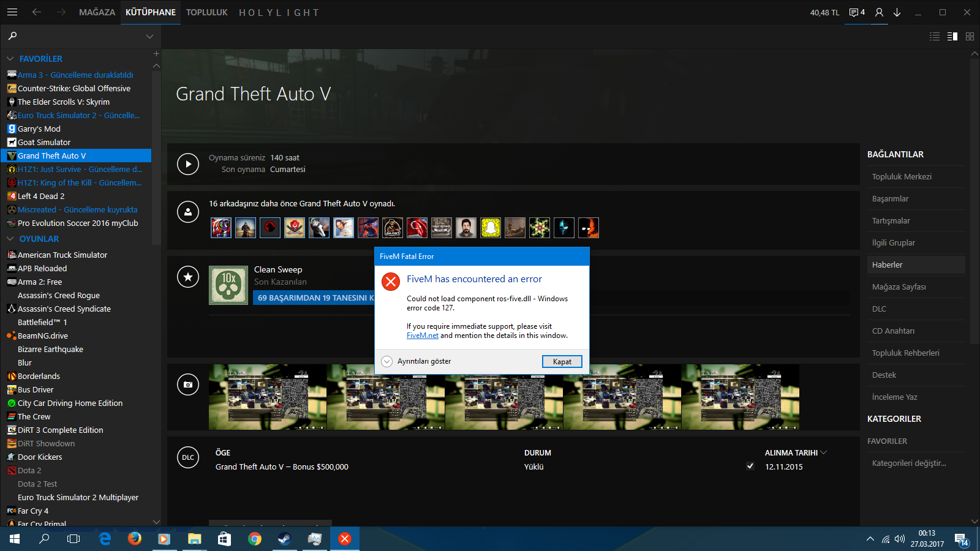Expand Ayrıntıları göster in error dialog
The height and width of the screenshot is (551, 980).
pyautogui.click(x=417, y=361)
